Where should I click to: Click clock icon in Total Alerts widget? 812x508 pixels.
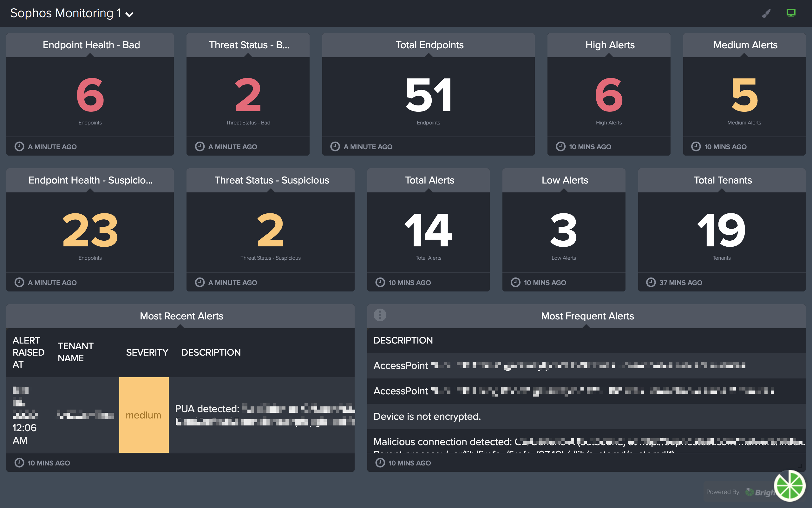click(x=380, y=282)
